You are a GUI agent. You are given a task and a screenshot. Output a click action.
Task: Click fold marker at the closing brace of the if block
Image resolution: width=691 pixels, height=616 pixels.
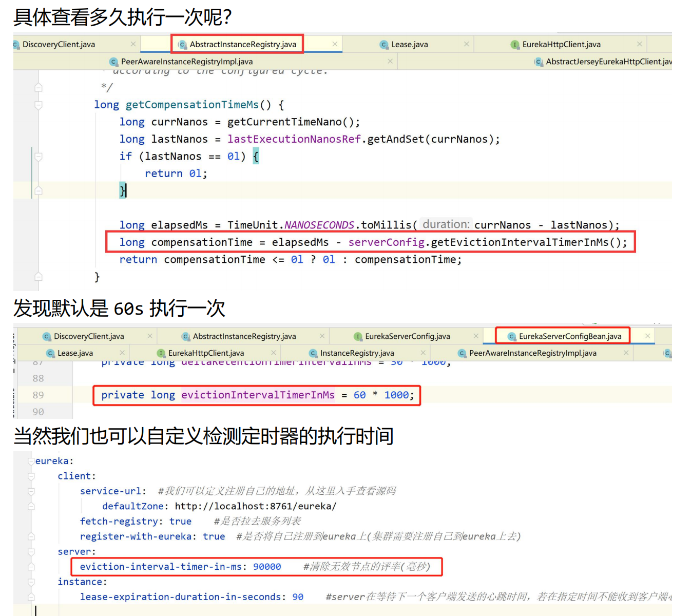point(39,191)
